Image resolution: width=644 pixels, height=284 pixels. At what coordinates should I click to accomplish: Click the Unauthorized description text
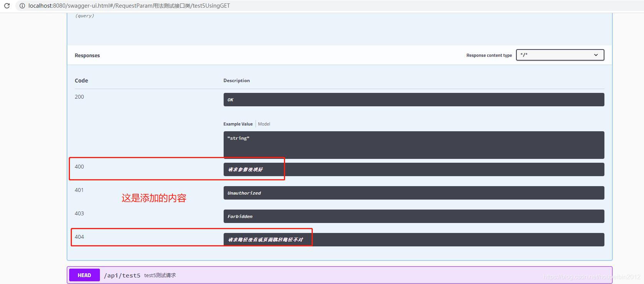[244, 193]
